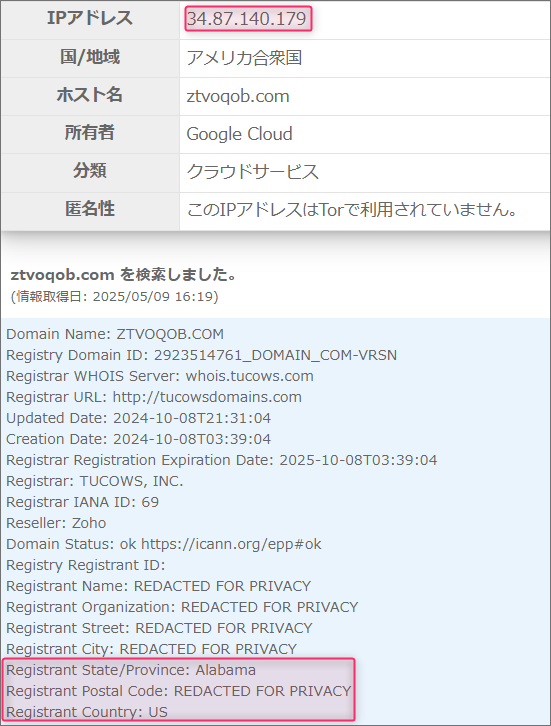Viewport: 551px width, 726px height.
Task: Click the 国/地域 row header
Action: [90, 57]
